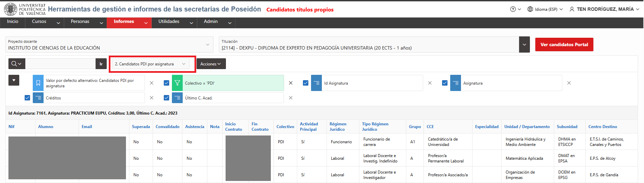Open the Titulación dropdown arrow

click(524, 44)
